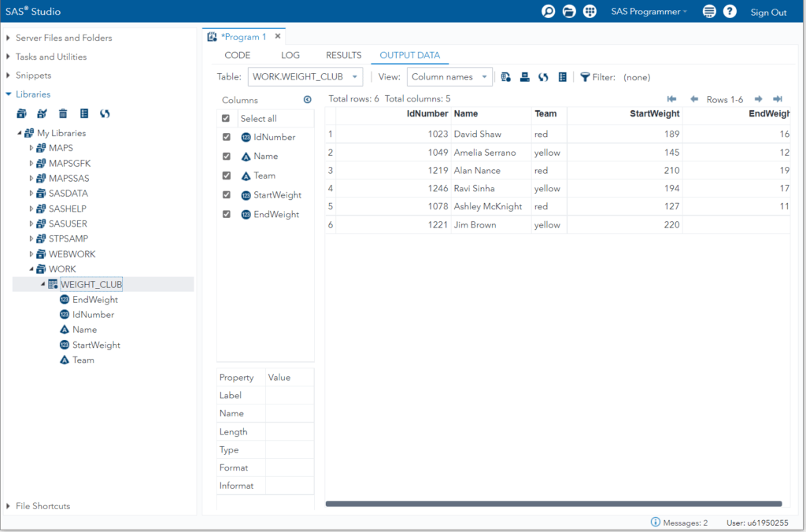
Task: Select the *Program 1 tab
Action: coord(244,36)
